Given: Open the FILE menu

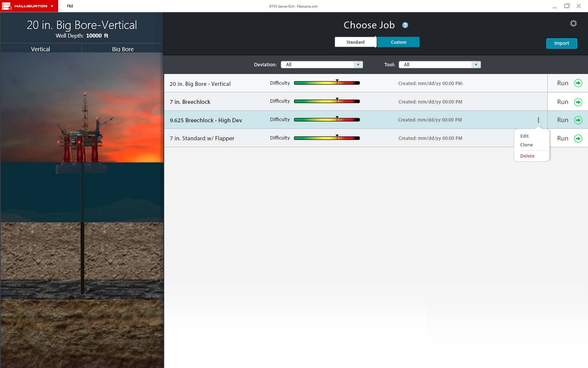Looking at the screenshot, I should [70, 6].
